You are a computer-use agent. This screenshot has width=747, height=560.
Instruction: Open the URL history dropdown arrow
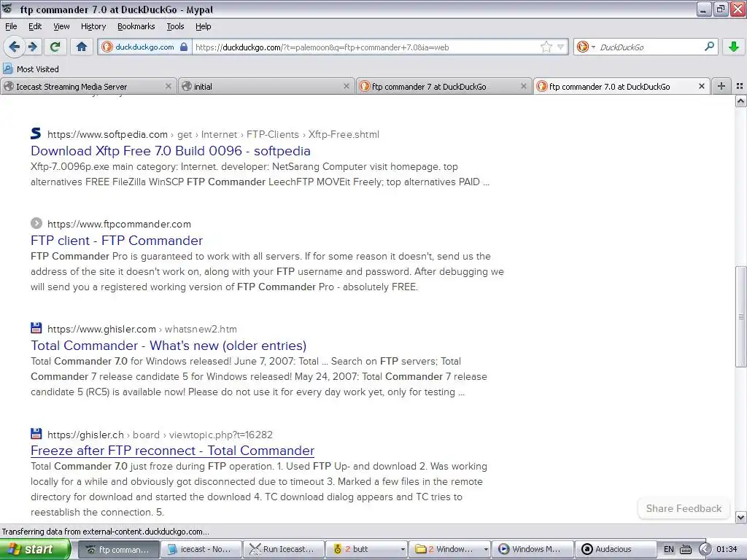point(561,47)
